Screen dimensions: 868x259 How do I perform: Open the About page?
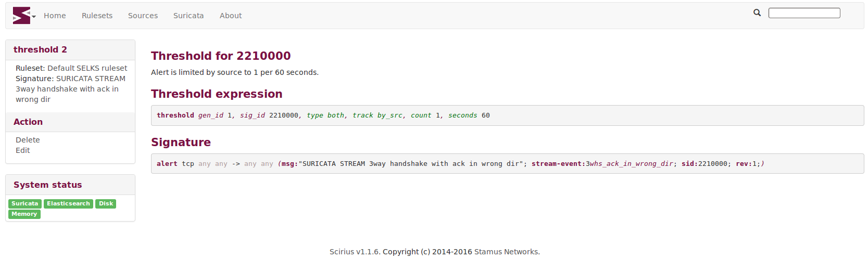pyautogui.click(x=231, y=16)
